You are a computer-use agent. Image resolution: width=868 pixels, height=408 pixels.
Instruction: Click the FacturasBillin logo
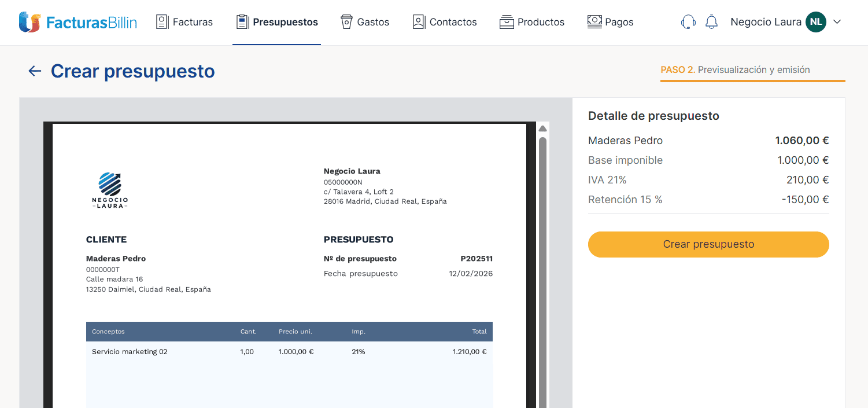[x=78, y=21]
